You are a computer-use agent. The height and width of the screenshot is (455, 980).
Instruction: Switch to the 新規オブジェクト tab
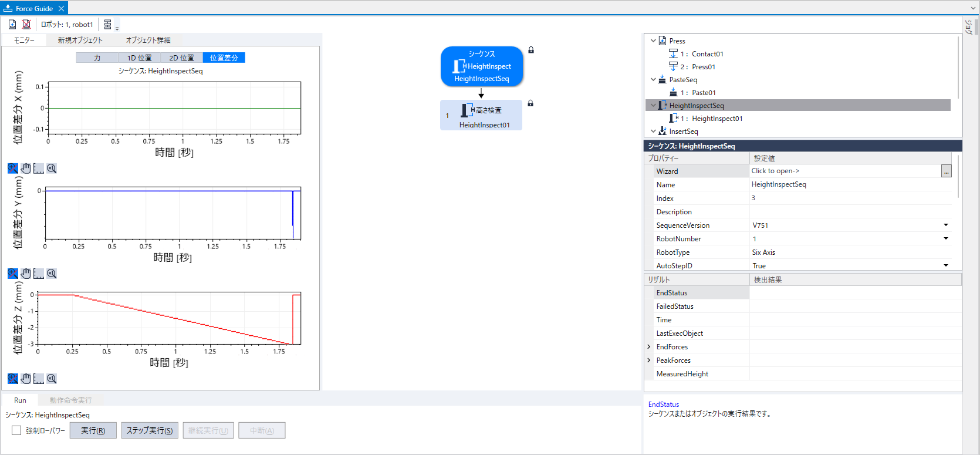[x=80, y=40]
